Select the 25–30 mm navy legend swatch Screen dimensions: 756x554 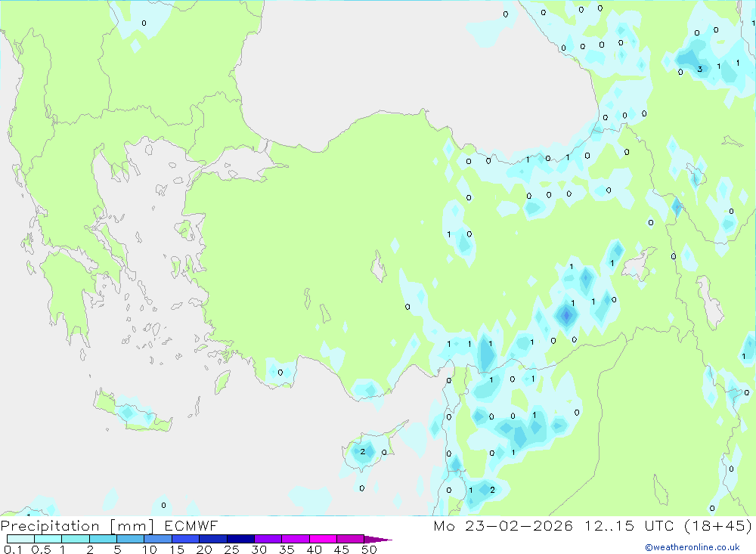coord(240,539)
